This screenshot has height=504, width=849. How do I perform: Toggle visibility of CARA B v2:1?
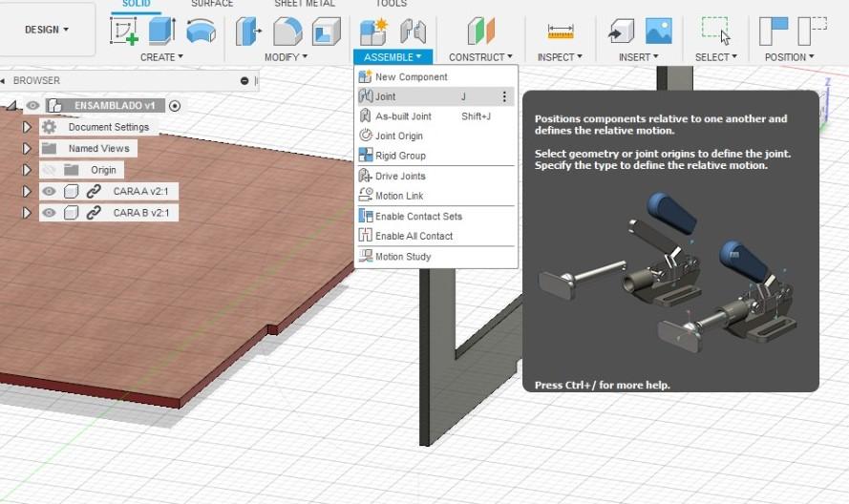[x=49, y=213]
